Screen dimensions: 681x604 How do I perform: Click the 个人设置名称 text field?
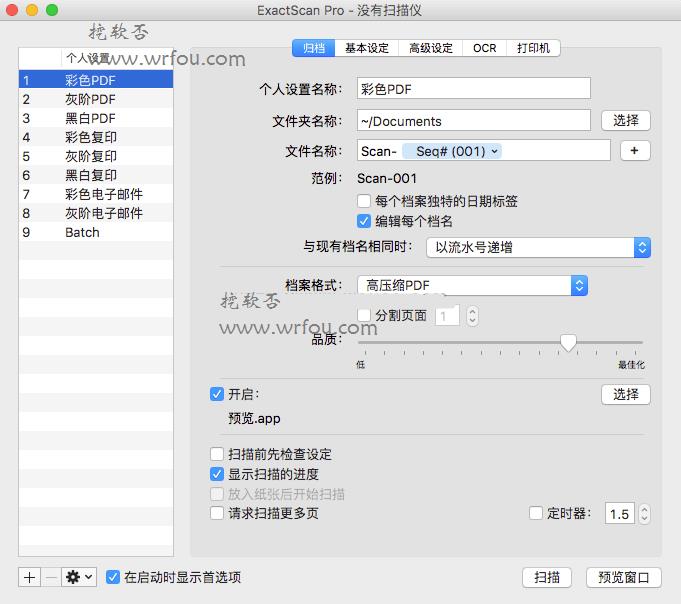click(474, 89)
